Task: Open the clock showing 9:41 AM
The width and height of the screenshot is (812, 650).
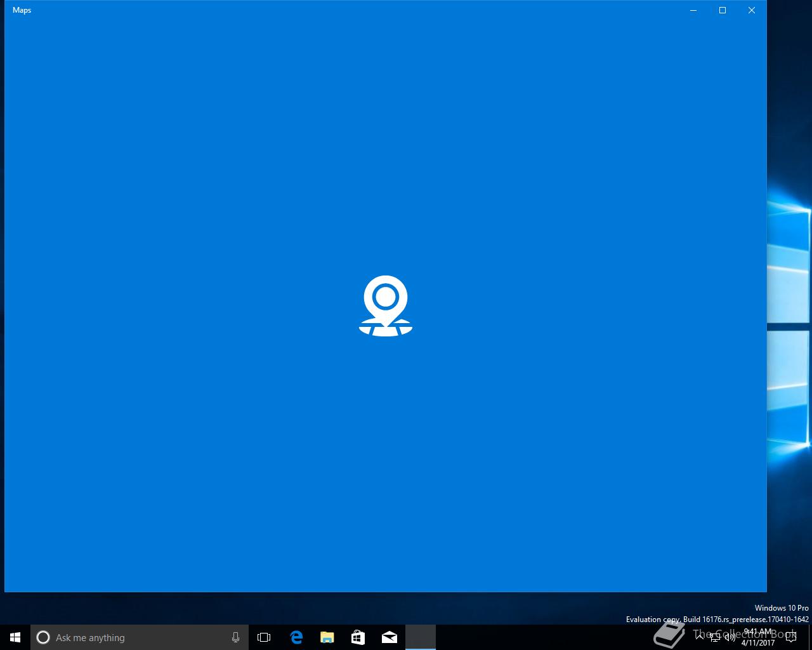Action: pos(758,637)
